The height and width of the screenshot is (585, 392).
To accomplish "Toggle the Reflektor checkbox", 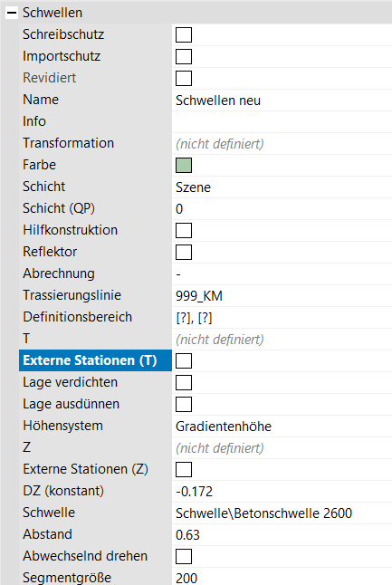I will click(x=184, y=253).
